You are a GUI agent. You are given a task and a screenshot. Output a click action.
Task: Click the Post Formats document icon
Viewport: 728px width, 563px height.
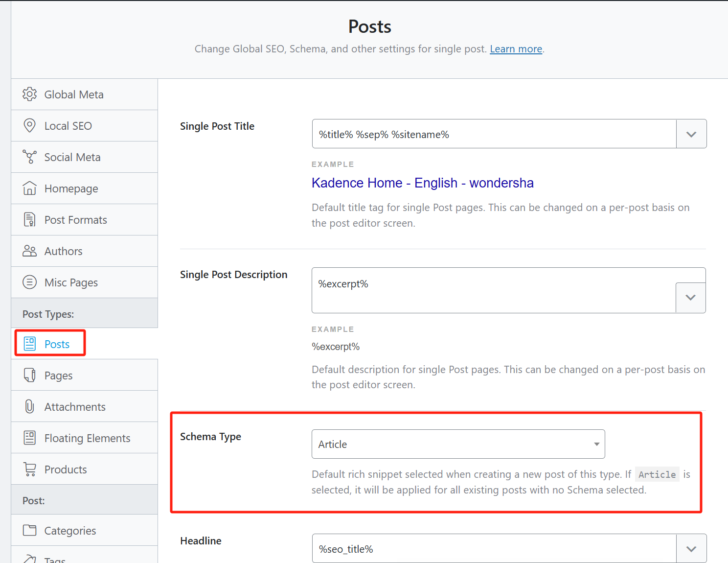29,220
